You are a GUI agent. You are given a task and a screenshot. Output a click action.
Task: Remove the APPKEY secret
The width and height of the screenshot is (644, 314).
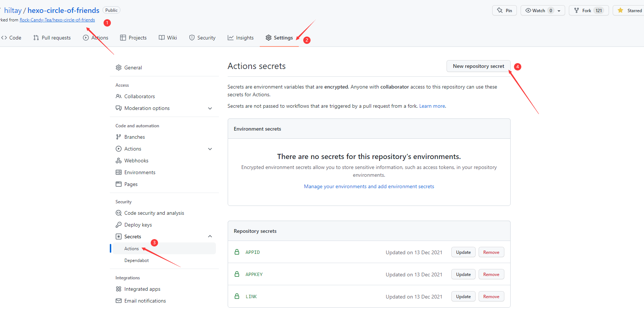pos(491,275)
